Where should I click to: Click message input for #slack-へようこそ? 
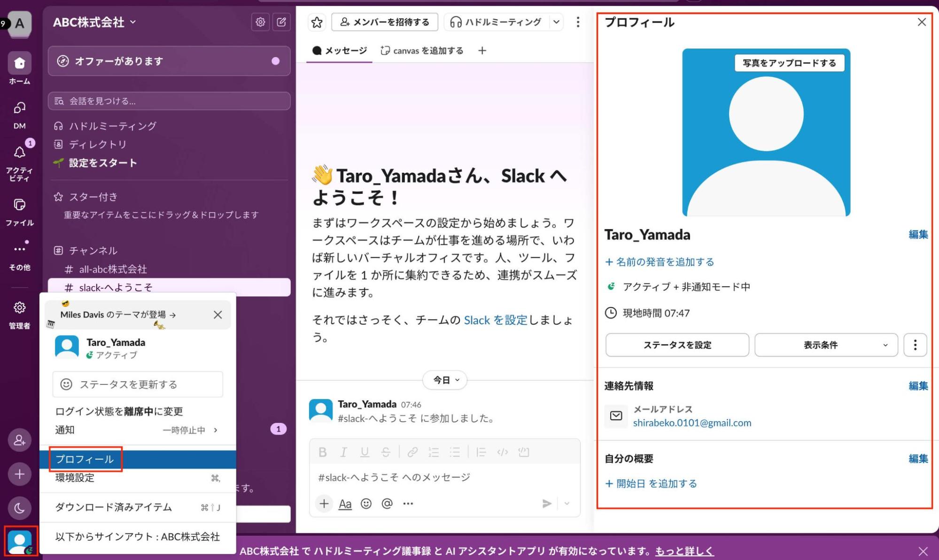[x=444, y=477]
